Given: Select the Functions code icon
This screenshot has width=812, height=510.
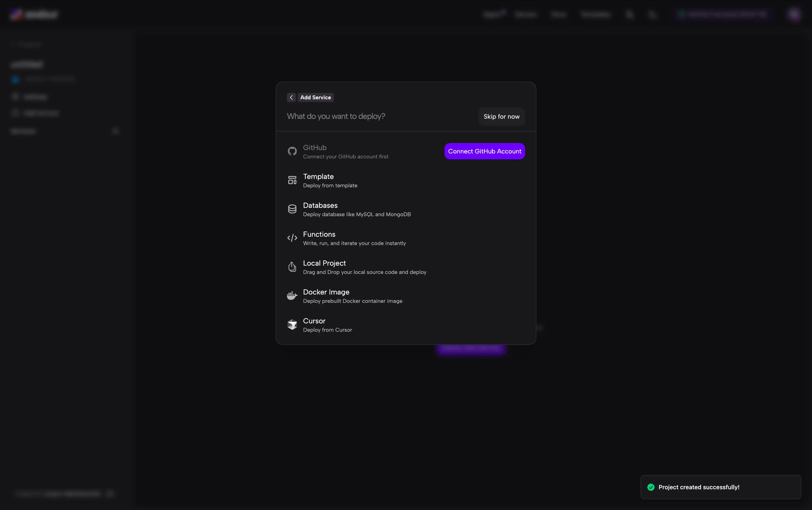Looking at the screenshot, I should click(x=292, y=238).
